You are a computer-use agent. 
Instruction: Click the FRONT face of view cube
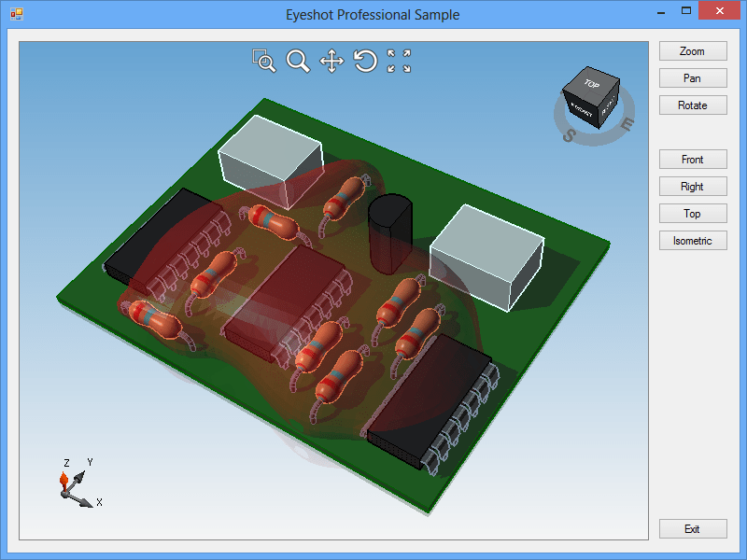click(582, 109)
